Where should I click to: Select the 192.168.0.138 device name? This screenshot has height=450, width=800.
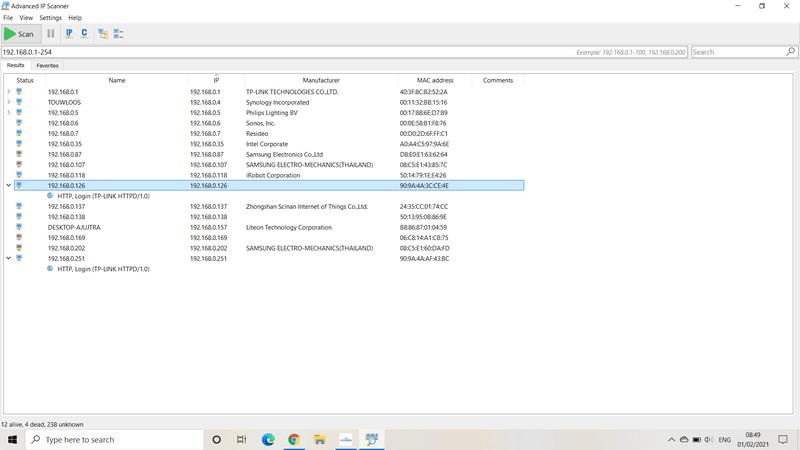click(x=66, y=217)
